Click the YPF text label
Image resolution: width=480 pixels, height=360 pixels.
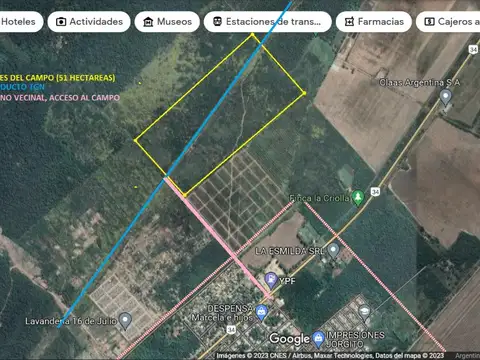[x=287, y=281]
